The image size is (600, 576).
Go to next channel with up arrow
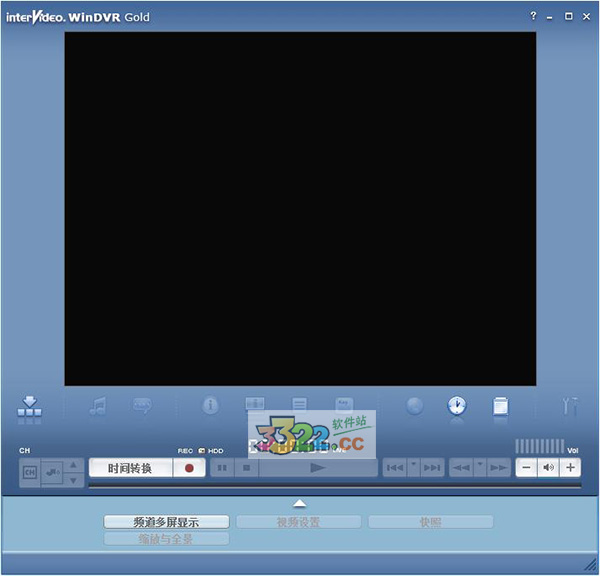coord(73,465)
